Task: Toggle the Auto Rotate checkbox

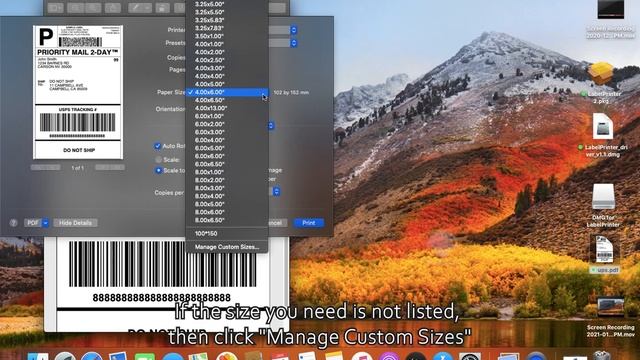Action: click(158, 146)
